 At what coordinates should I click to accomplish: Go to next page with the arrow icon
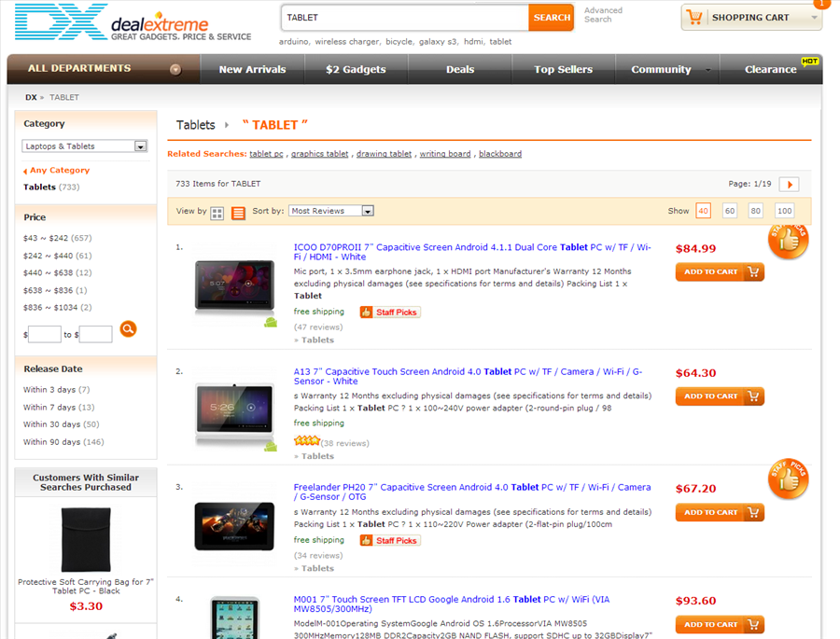click(x=789, y=185)
